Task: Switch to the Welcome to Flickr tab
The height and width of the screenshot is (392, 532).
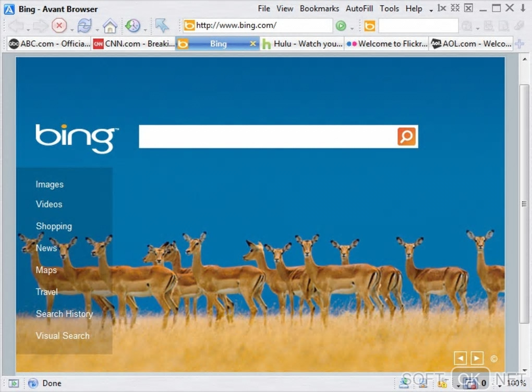Action: coord(386,44)
